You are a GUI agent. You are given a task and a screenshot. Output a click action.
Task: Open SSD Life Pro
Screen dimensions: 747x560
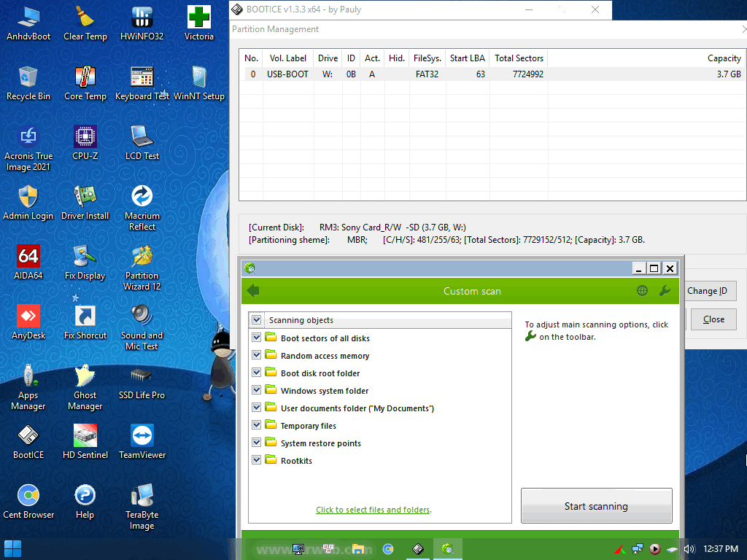point(142,382)
